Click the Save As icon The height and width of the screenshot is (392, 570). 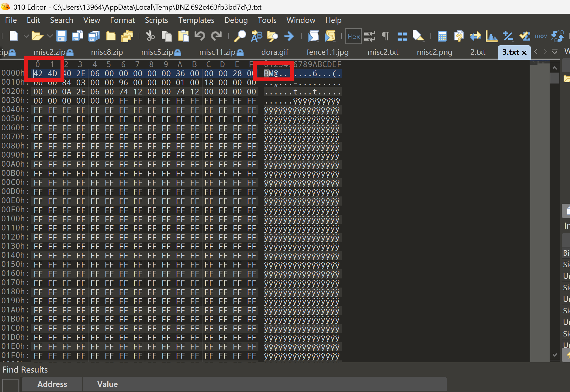click(78, 36)
